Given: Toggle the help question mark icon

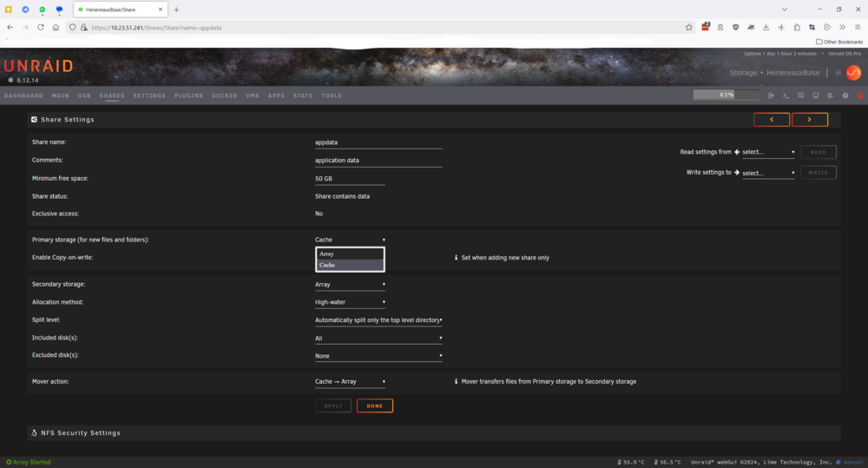Looking at the screenshot, I should [x=845, y=96].
